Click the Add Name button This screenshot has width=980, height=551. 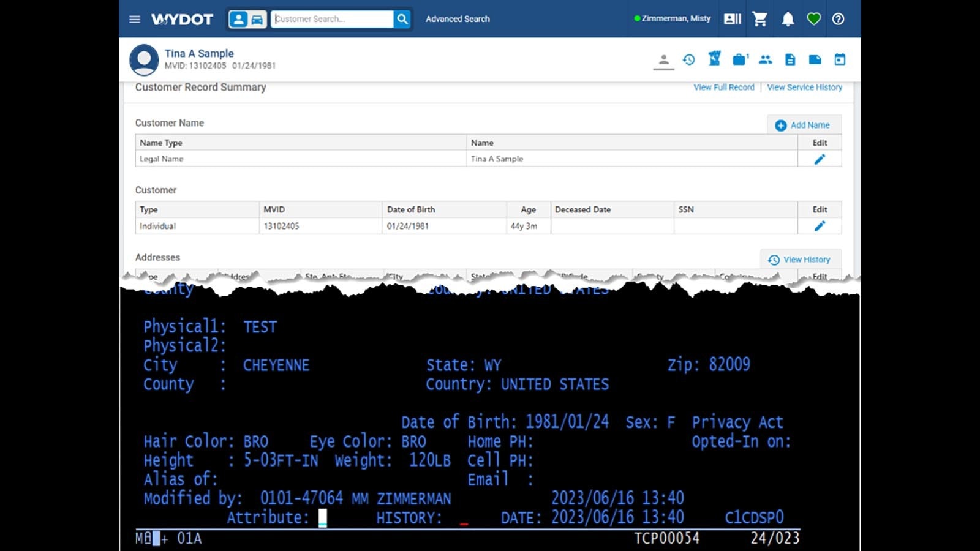(x=803, y=125)
